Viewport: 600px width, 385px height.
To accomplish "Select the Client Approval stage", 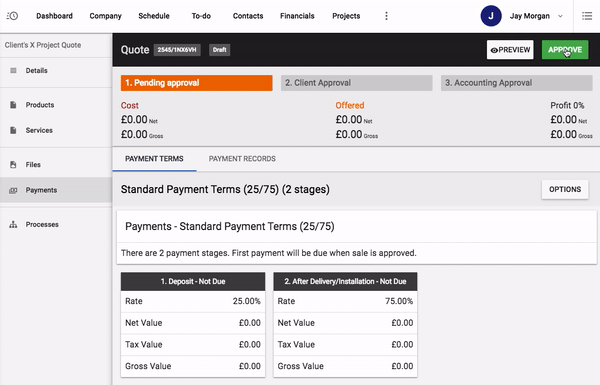I will pyautogui.click(x=357, y=83).
